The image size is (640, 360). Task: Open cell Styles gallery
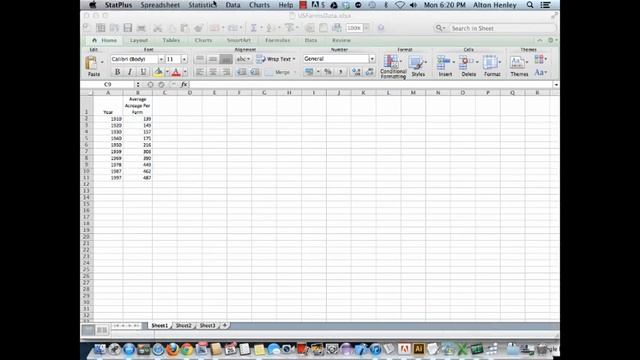(418, 66)
